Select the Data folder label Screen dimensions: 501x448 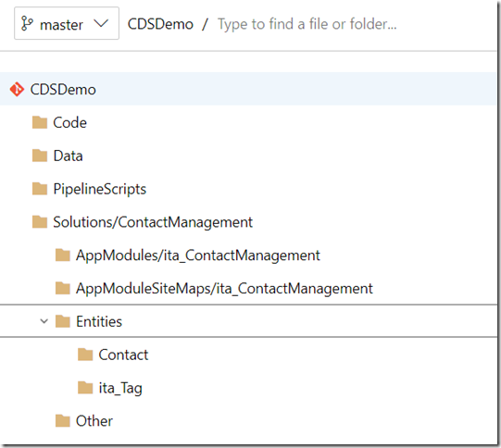(68, 156)
